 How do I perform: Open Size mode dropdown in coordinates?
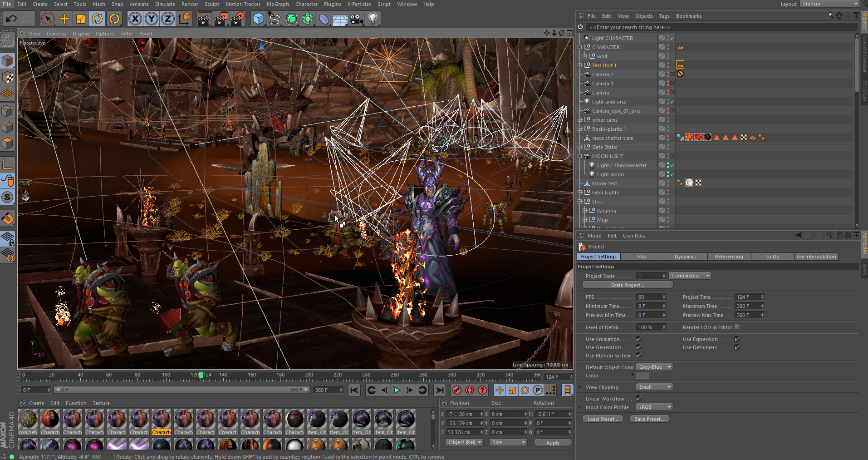click(x=508, y=442)
